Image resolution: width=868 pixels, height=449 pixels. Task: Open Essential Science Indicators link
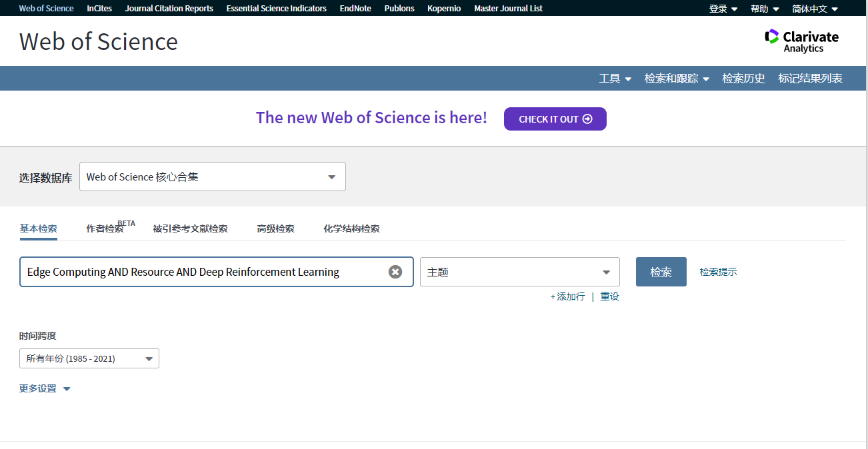pyautogui.click(x=277, y=9)
